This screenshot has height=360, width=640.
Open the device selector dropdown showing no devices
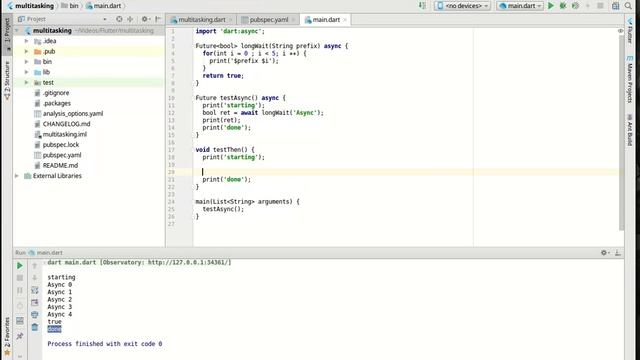pos(462,6)
